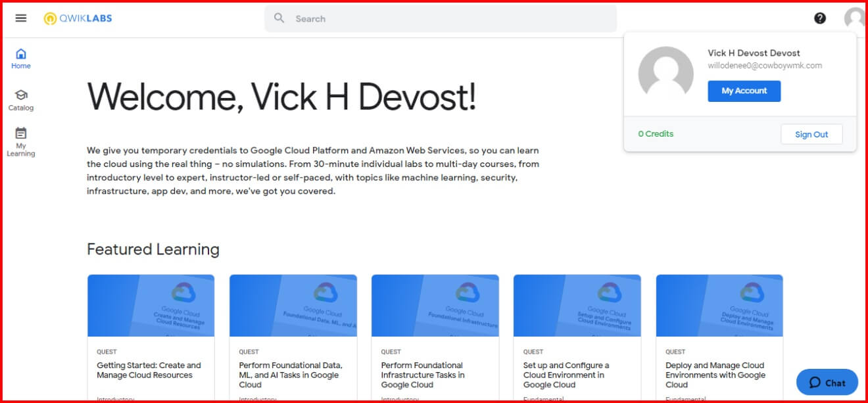Open My Learning from the sidebar

coord(21,141)
